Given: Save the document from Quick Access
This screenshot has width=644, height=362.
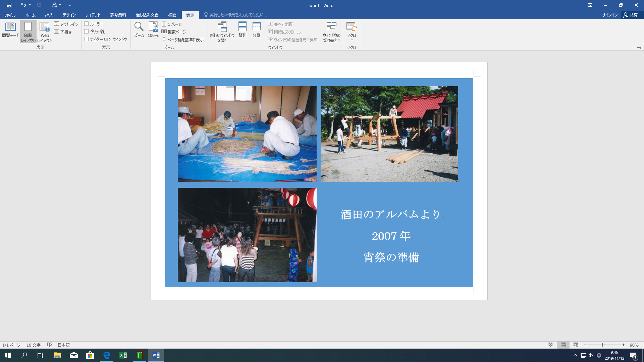Looking at the screenshot, I should pos(9,5).
